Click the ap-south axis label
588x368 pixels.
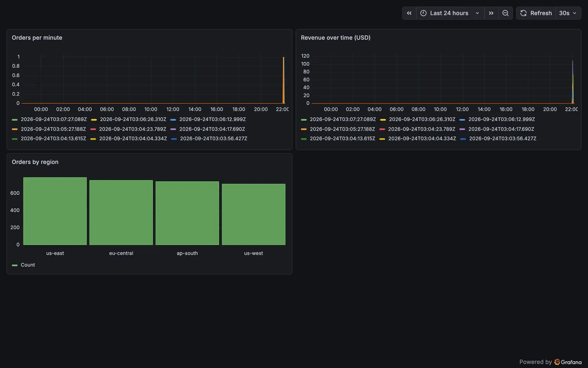[187, 253]
